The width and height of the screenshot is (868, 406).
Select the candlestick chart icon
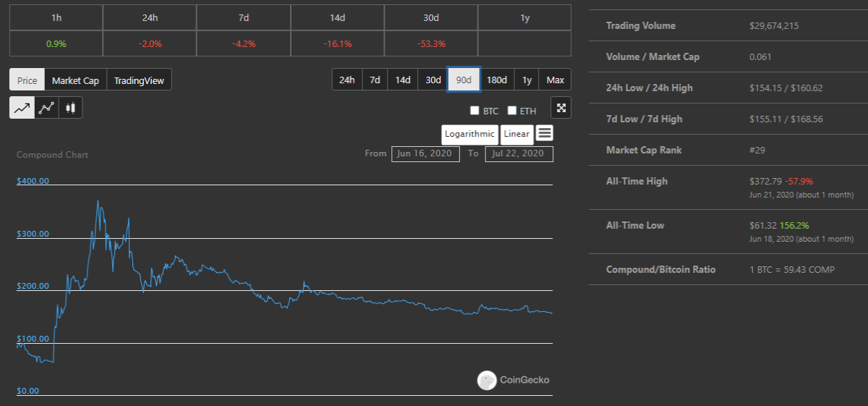(x=70, y=108)
